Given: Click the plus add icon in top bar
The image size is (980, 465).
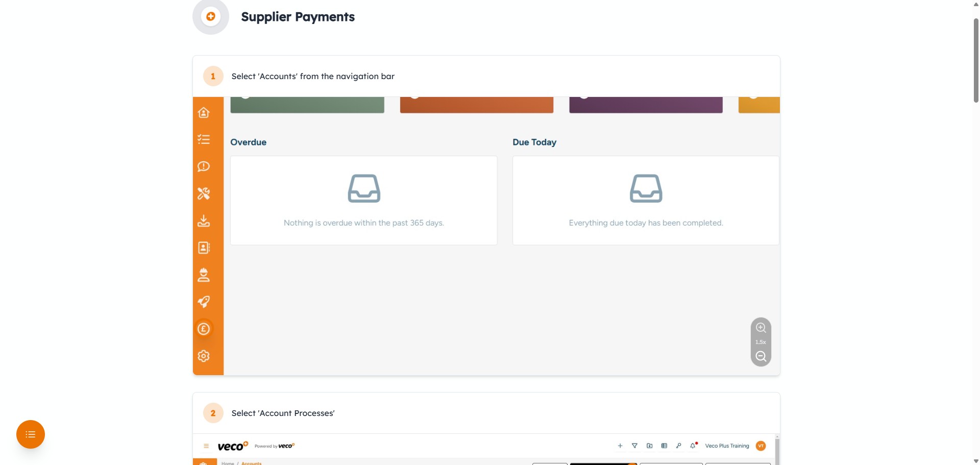Looking at the screenshot, I should coord(620,446).
